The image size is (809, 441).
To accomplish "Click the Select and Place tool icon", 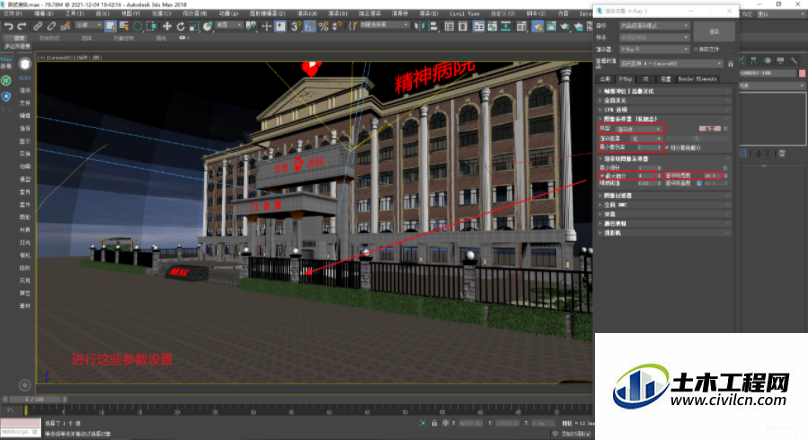I will pyautogui.click(x=207, y=26).
